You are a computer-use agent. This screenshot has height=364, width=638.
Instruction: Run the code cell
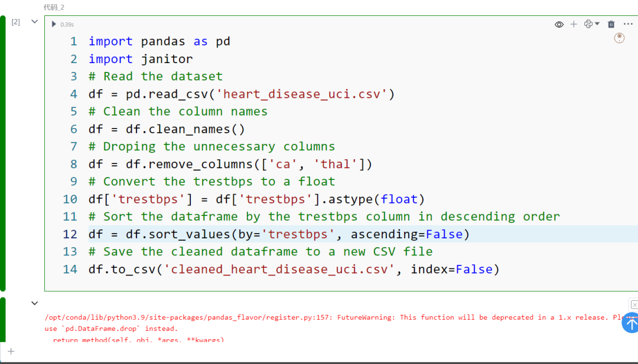pyautogui.click(x=54, y=24)
